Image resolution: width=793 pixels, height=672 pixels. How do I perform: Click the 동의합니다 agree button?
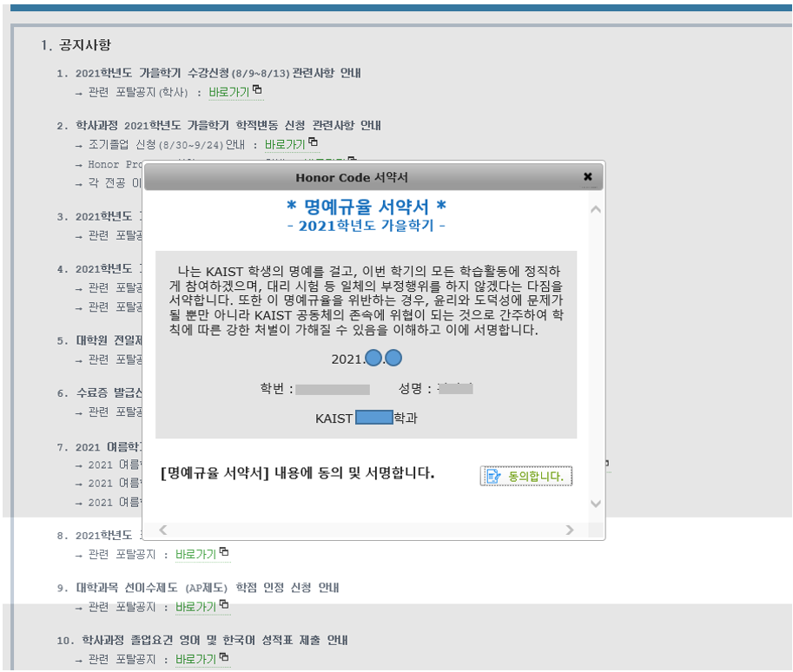pos(526,476)
